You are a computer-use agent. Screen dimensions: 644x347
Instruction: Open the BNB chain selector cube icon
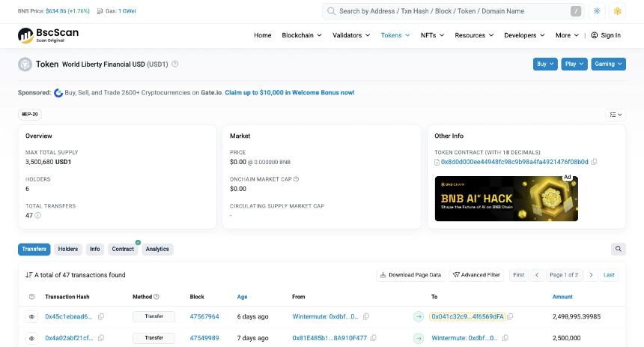pos(617,11)
